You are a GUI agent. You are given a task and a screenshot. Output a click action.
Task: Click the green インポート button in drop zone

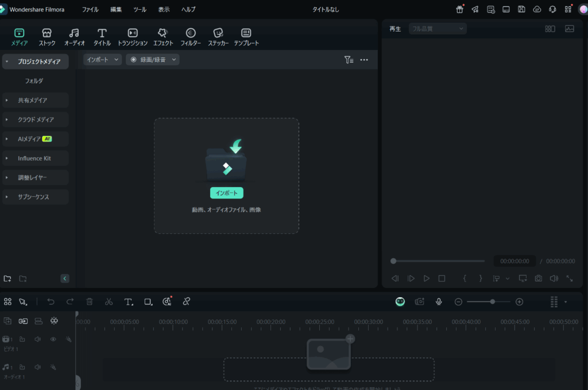point(226,193)
